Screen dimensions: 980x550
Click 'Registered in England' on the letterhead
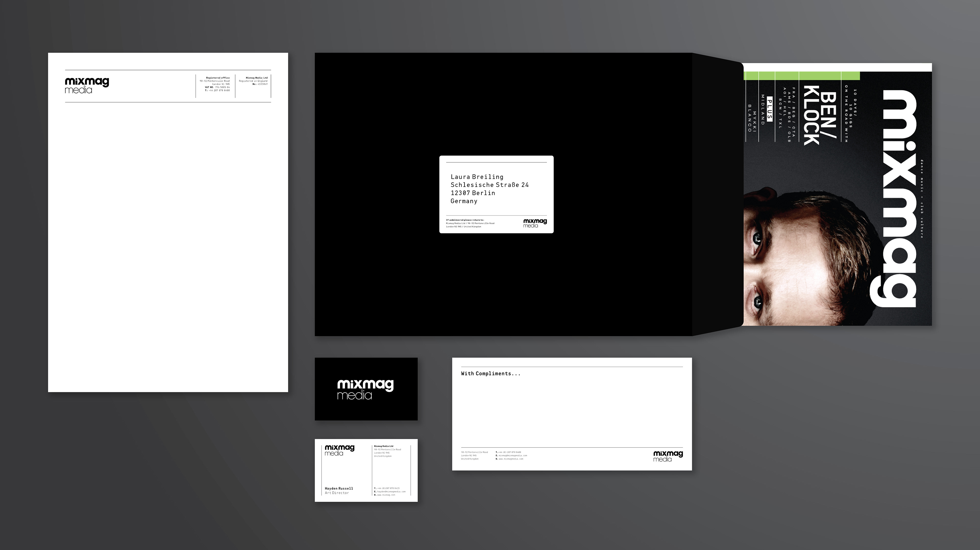(x=253, y=81)
